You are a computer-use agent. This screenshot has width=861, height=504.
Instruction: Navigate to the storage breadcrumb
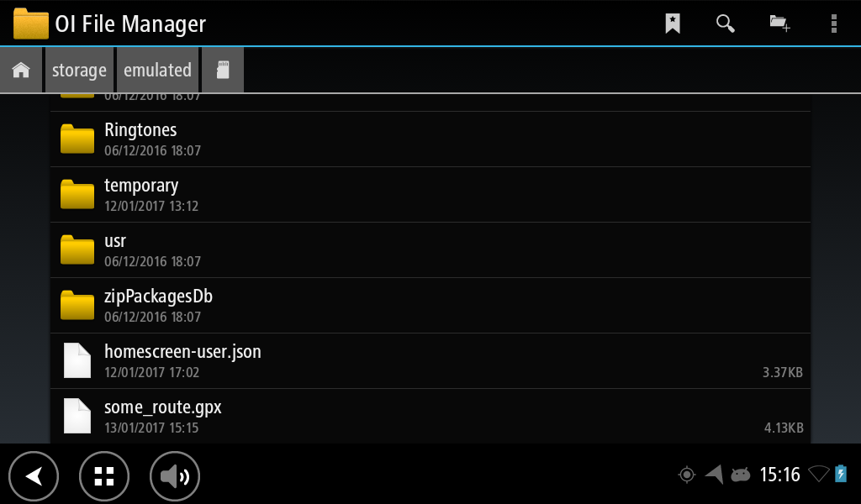(79, 71)
